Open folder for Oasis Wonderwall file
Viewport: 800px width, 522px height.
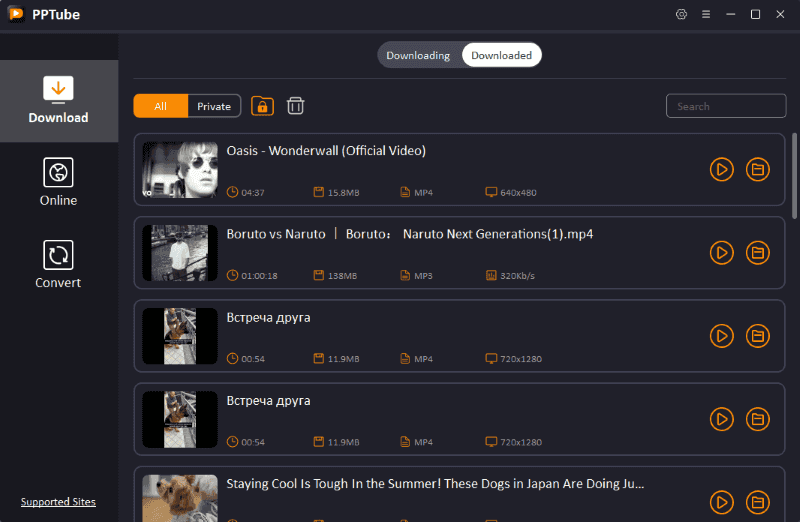(x=758, y=170)
